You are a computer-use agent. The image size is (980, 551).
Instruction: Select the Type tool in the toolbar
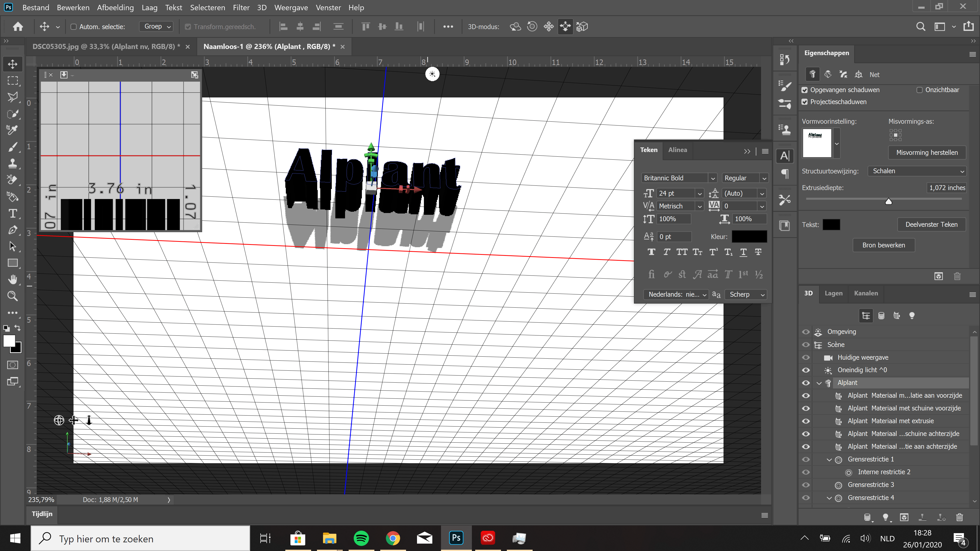pyautogui.click(x=13, y=213)
